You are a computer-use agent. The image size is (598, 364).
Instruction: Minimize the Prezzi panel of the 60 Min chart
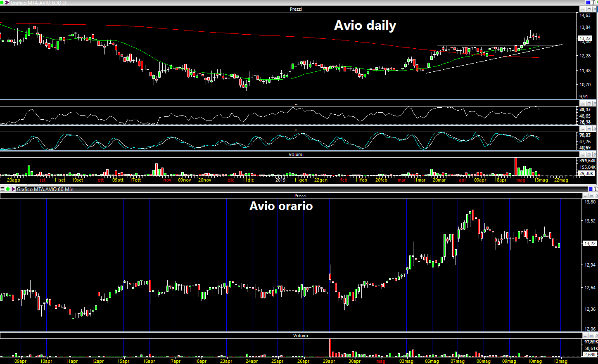(x=585, y=196)
